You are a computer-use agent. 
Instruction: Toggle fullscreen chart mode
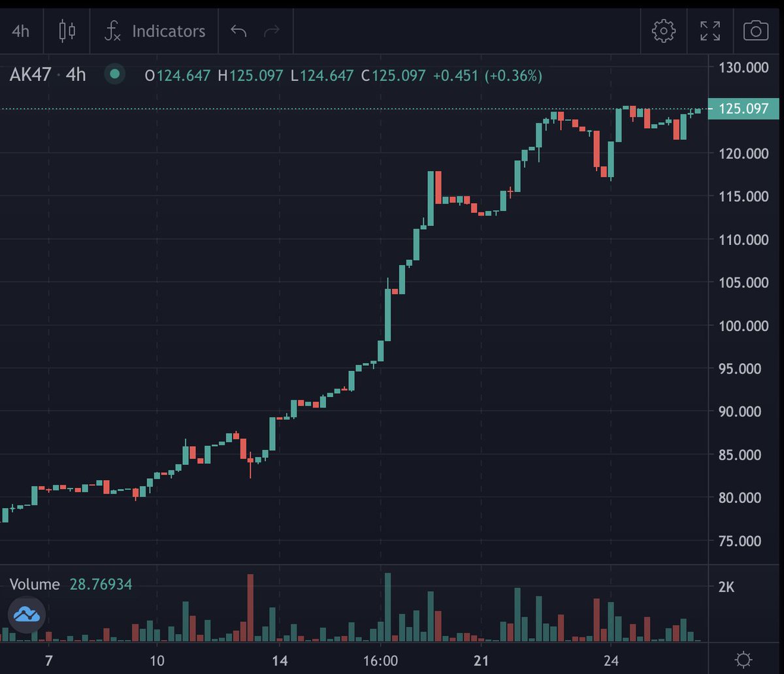tap(710, 31)
